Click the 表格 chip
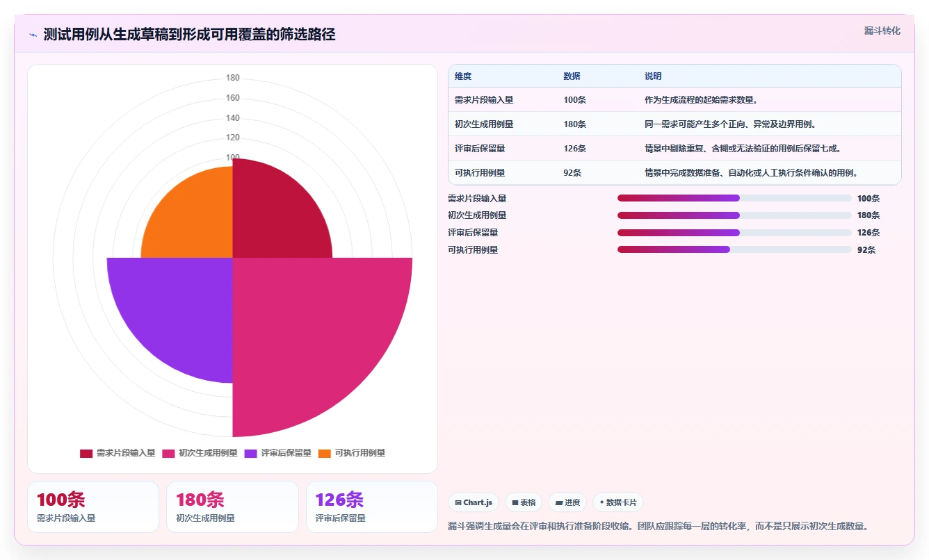This screenshot has width=929, height=560. point(524,502)
